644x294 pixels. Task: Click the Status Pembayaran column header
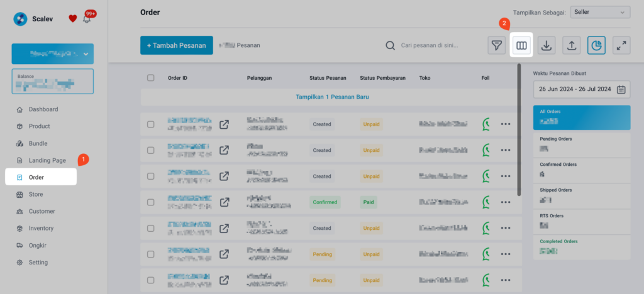click(383, 78)
